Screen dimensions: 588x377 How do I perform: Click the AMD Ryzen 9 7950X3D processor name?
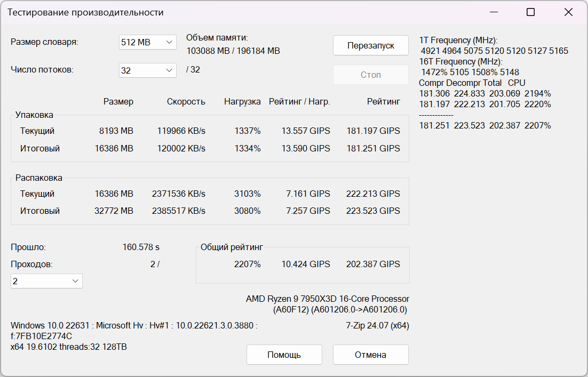pos(328,299)
